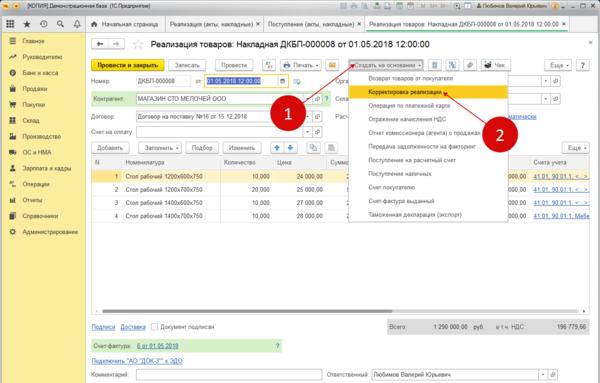Click the Подбор button
This screenshot has width=600, height=383.
click(x=202, y=148)
